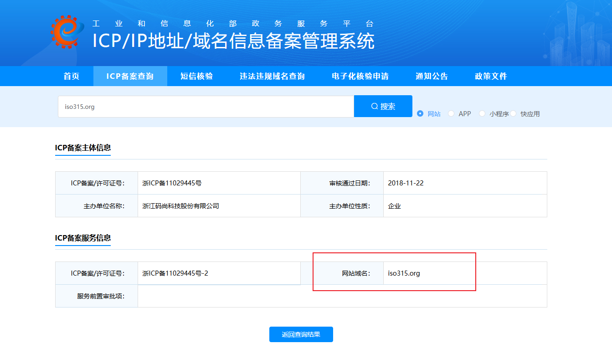Click the 主办单位性质 label
The height and width of the screenshot is (364, 612).
[350, 206]
